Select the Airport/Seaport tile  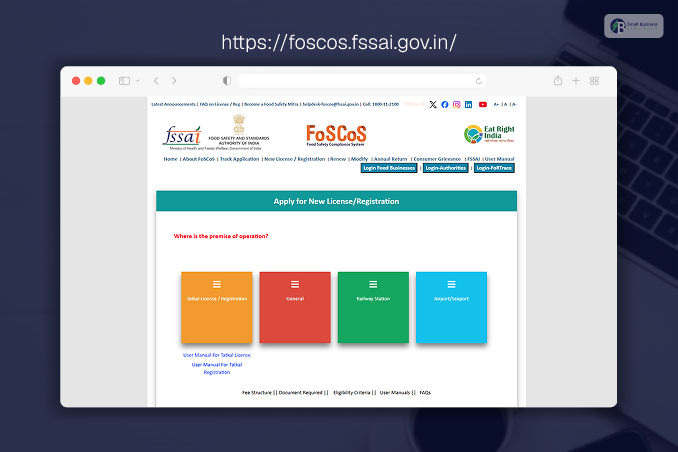point(451,307)
